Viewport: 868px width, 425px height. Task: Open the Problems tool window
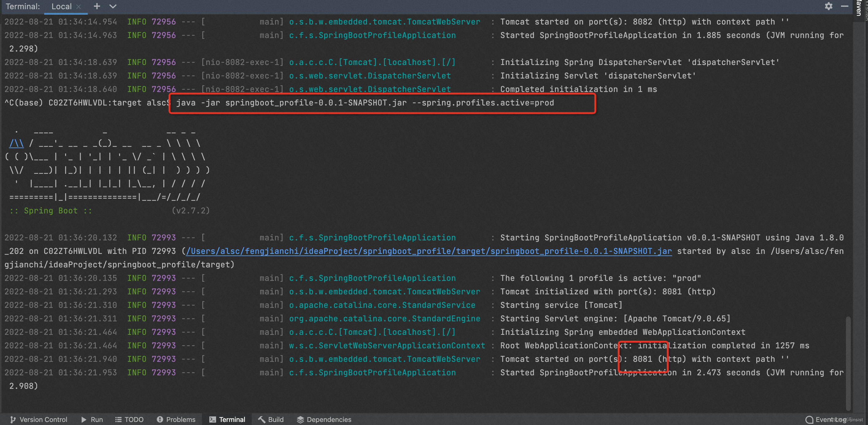pyautogui.click(x=176, y=419)
